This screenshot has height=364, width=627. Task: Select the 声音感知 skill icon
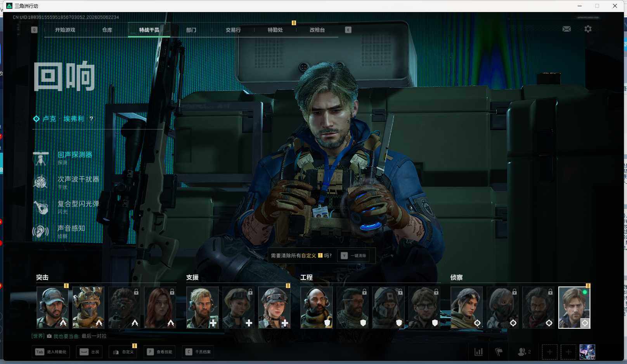41,232
